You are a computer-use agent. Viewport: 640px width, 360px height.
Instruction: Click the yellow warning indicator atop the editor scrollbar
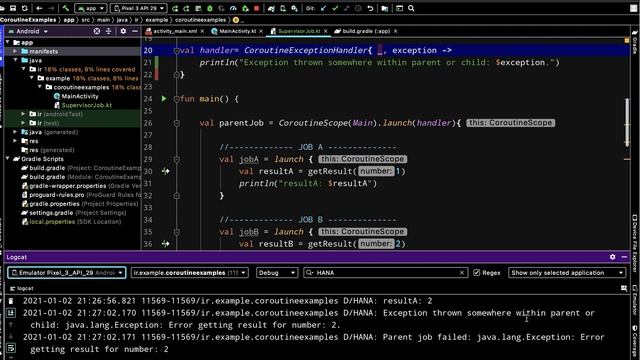click(627, 40)
